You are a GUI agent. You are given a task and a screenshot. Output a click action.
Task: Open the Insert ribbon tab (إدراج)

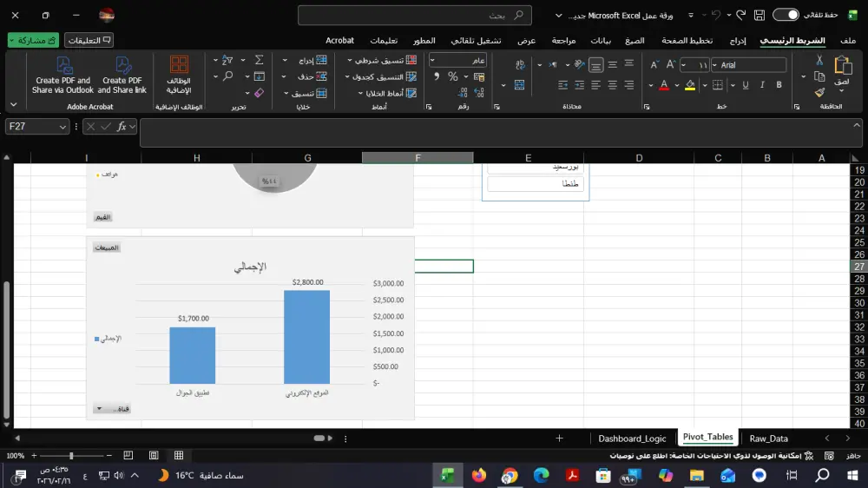(x=737, y=41)
